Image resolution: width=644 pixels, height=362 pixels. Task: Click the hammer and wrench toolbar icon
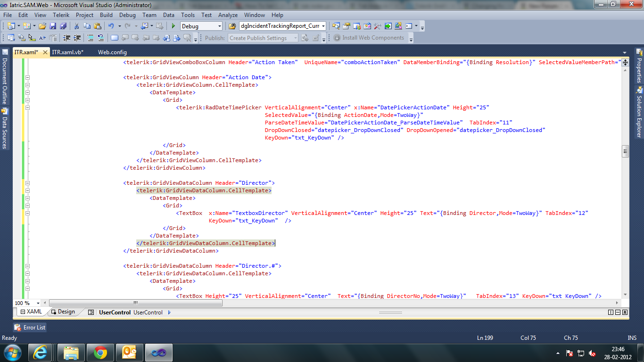[x=377, y=26]
